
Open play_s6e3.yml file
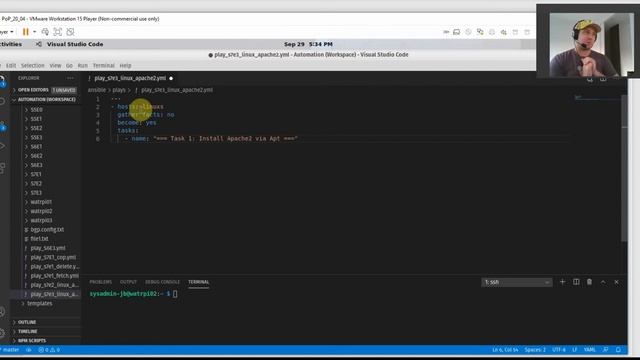(48, 248)
